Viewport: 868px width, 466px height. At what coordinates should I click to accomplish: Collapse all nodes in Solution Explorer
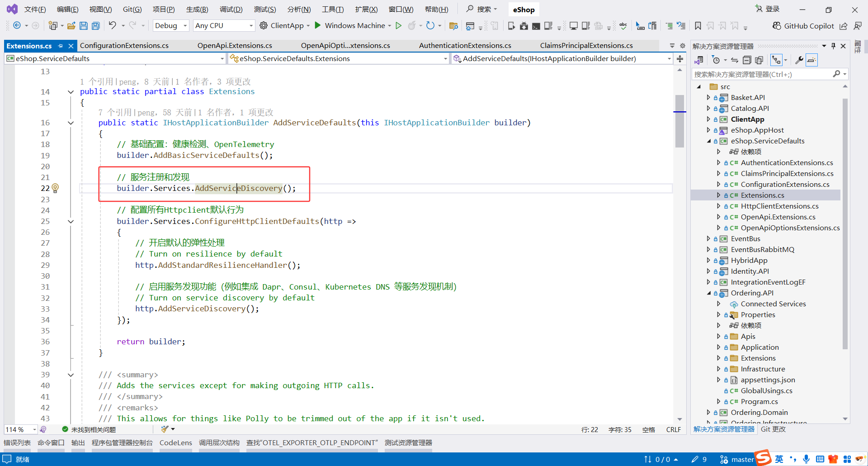coord(747,60)
